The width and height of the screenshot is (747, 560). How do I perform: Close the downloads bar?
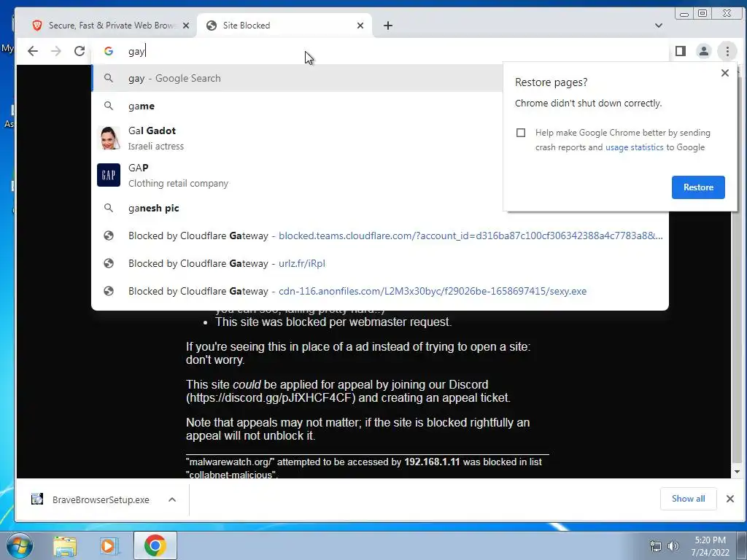[x=729, y=499]
